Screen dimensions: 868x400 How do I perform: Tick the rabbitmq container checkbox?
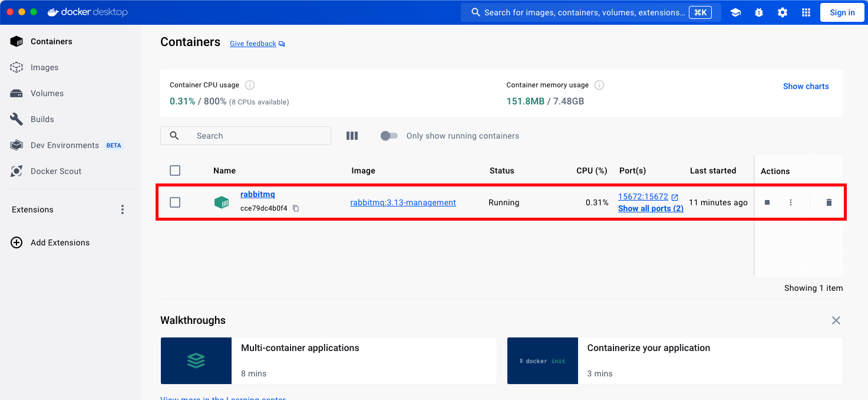[175, 202]
